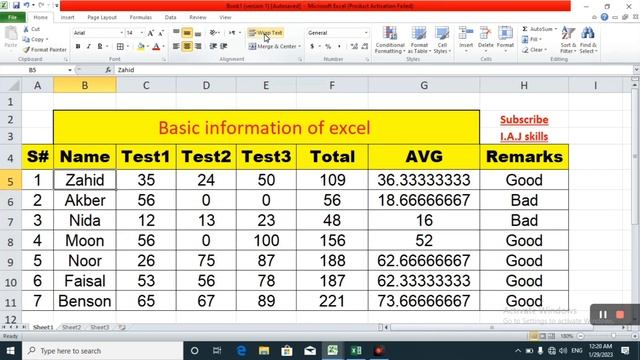Switch to the Insert ribbon tab
This screenshot has width=640, height=360.
(x=67, y=18)
